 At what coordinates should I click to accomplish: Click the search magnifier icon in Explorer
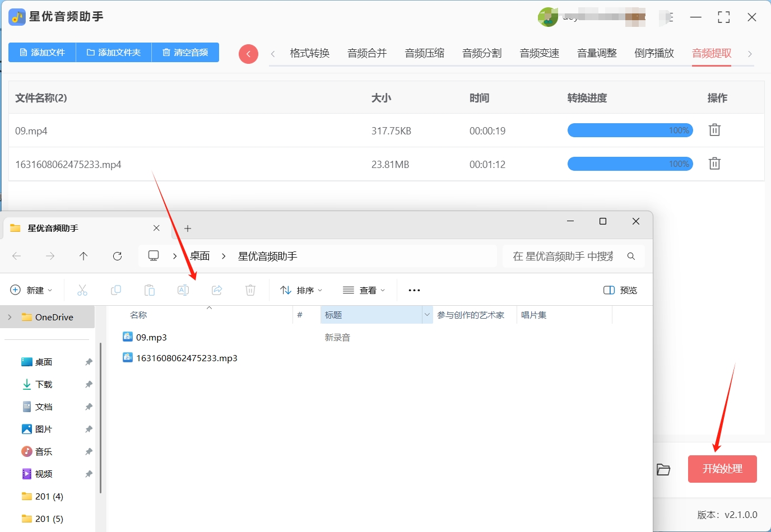pos(631,256)
